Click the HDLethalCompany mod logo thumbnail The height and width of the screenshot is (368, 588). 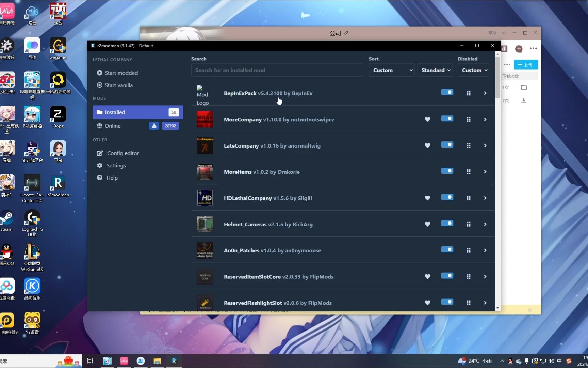coord(205,198)
